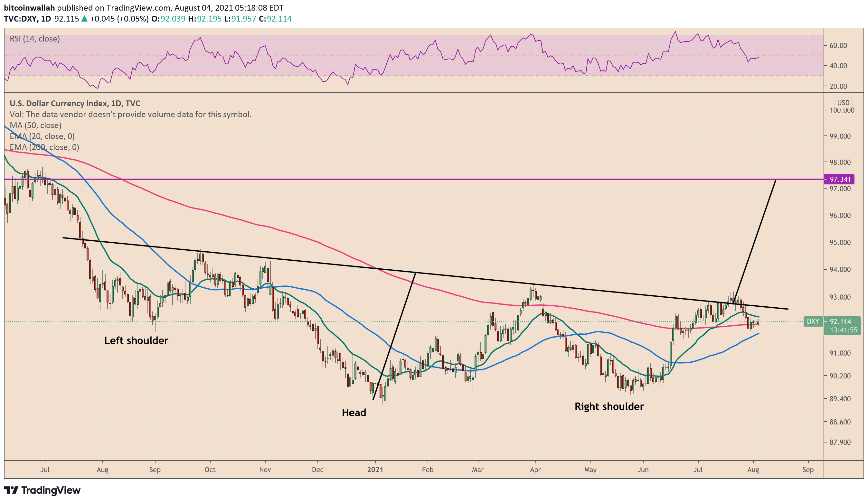Select the low value L:91.957

point(240,19)
